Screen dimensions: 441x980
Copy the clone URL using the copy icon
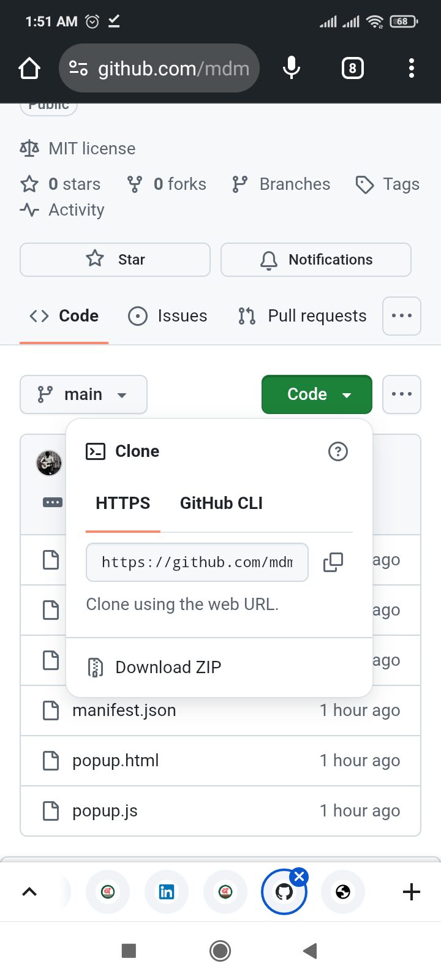click(333, 562)
